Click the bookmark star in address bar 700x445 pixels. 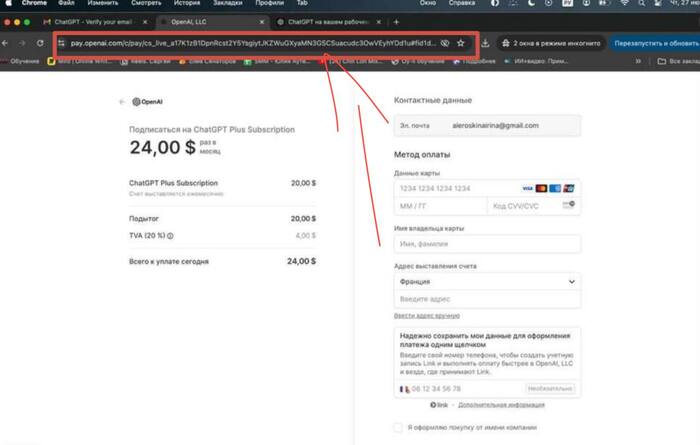click(x=462, y=44)
